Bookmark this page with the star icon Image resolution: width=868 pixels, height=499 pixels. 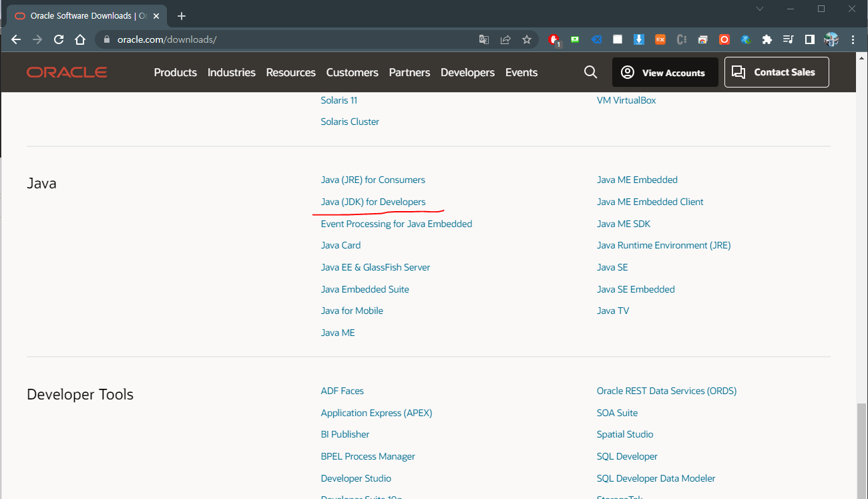click(x=527, y=39)
